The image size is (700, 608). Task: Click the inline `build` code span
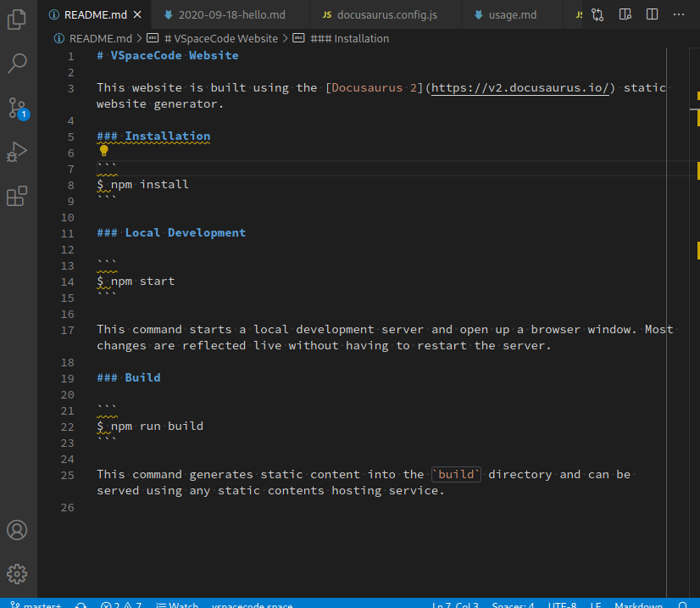[x=456, y=474]
